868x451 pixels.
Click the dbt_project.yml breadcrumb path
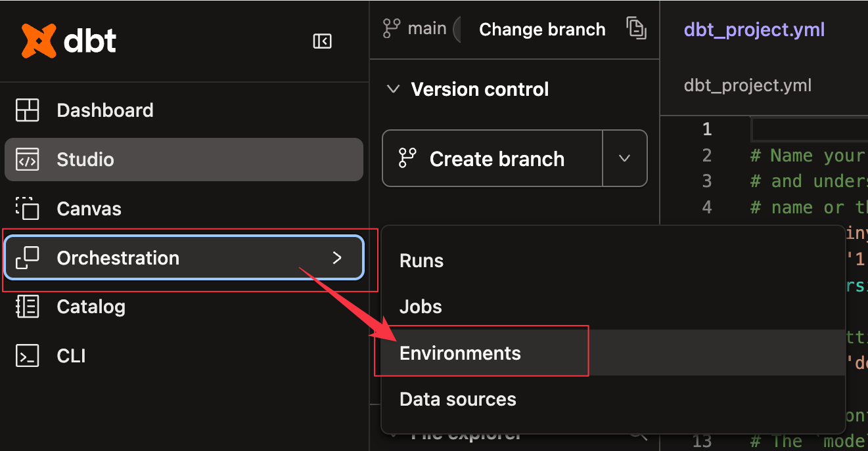748,85
